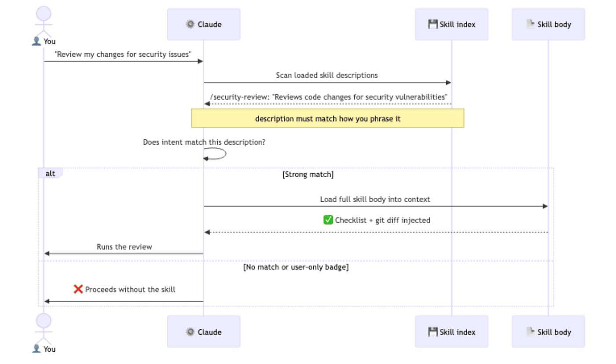Click the document icon in bottom Skill body box

[x=531, y=332]
